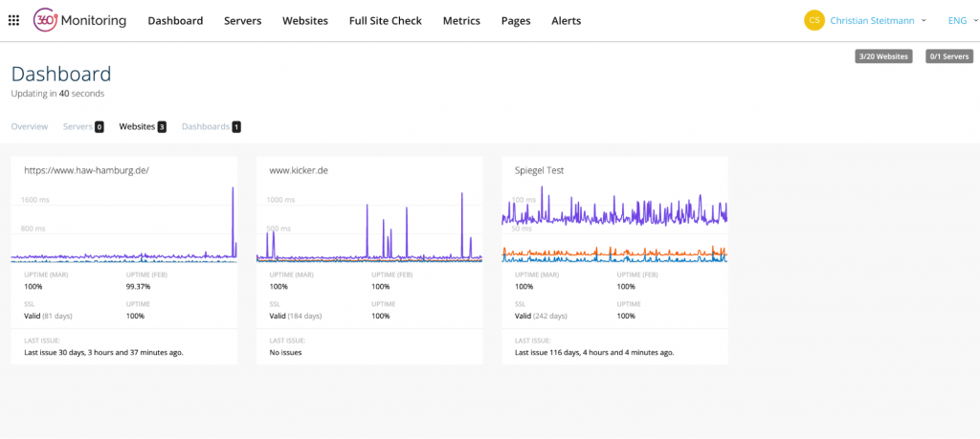Select the Websites tab

click(x=143, y=127)
